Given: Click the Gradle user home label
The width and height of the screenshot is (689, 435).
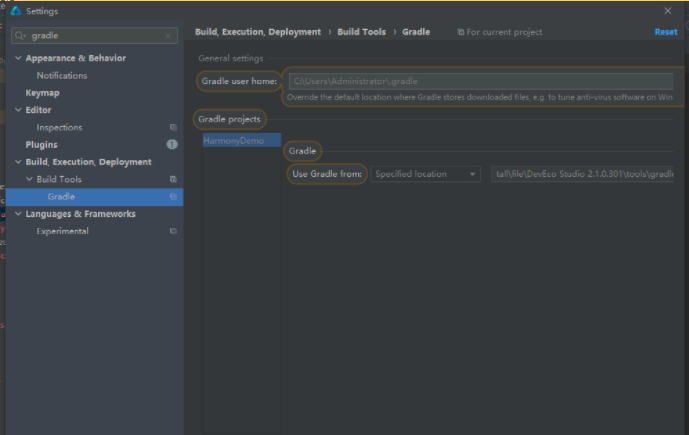Looking at the screenshot, I should tap(239, 81).
